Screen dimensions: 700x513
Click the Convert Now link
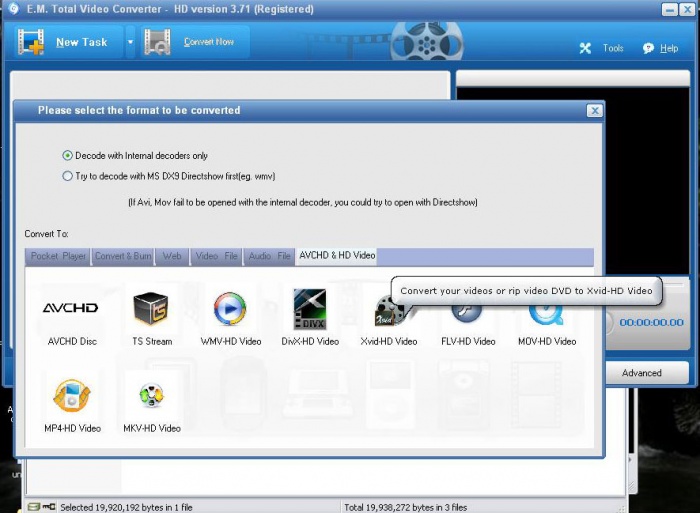pos(209,42)
